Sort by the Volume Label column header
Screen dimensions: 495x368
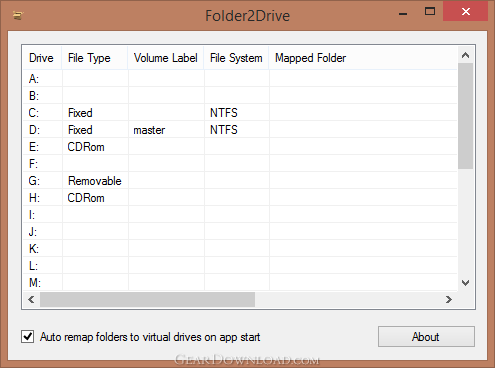click(166, 58)
